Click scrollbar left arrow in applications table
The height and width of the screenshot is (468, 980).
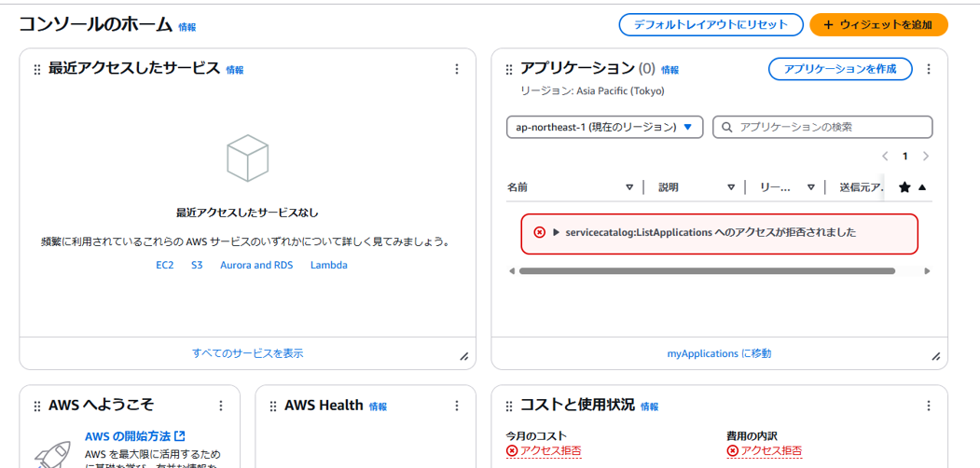point(512,271)
